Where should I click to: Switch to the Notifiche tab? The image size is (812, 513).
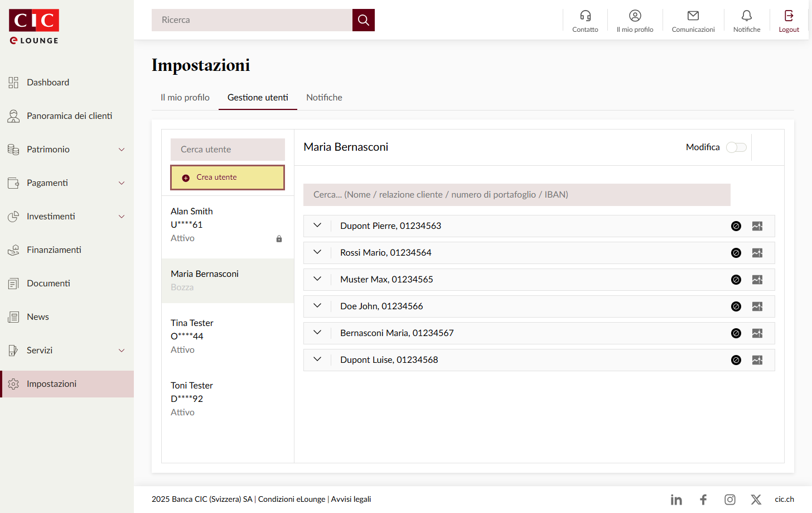pyautogui.click(x=324, y=98)
